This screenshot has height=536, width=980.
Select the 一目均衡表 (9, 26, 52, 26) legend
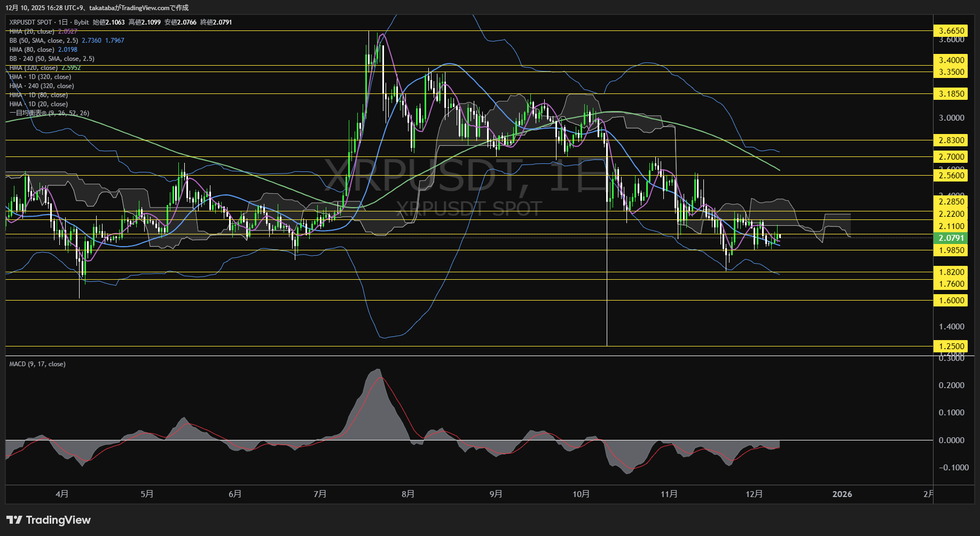point(48,113)
